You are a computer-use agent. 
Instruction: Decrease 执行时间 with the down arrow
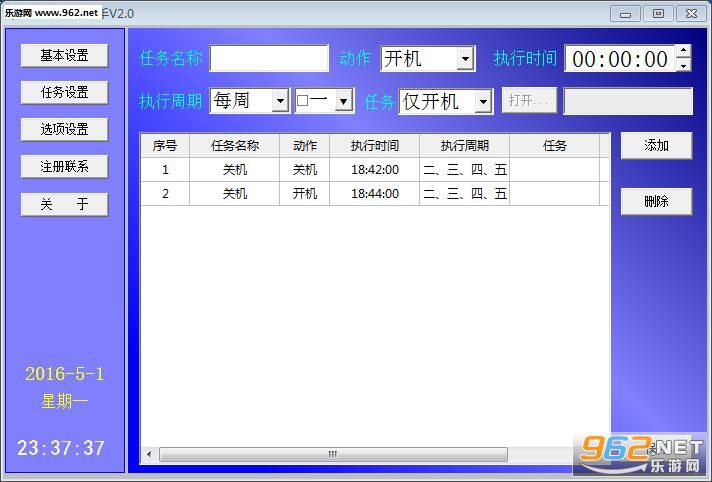coord(683,65)
